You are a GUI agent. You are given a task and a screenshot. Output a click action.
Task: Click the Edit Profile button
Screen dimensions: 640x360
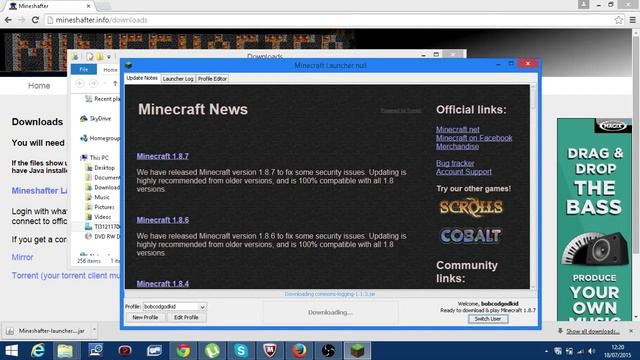click(186, 318)
